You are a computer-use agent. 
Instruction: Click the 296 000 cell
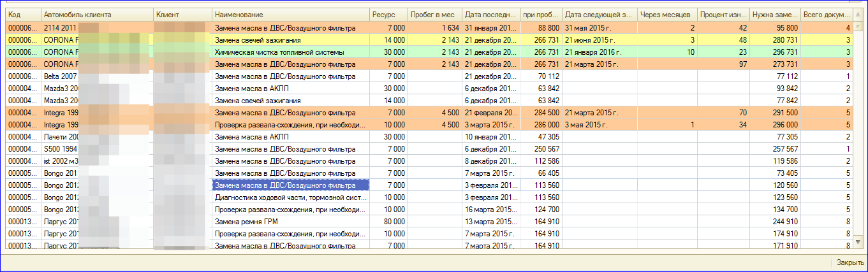[775, 125]
